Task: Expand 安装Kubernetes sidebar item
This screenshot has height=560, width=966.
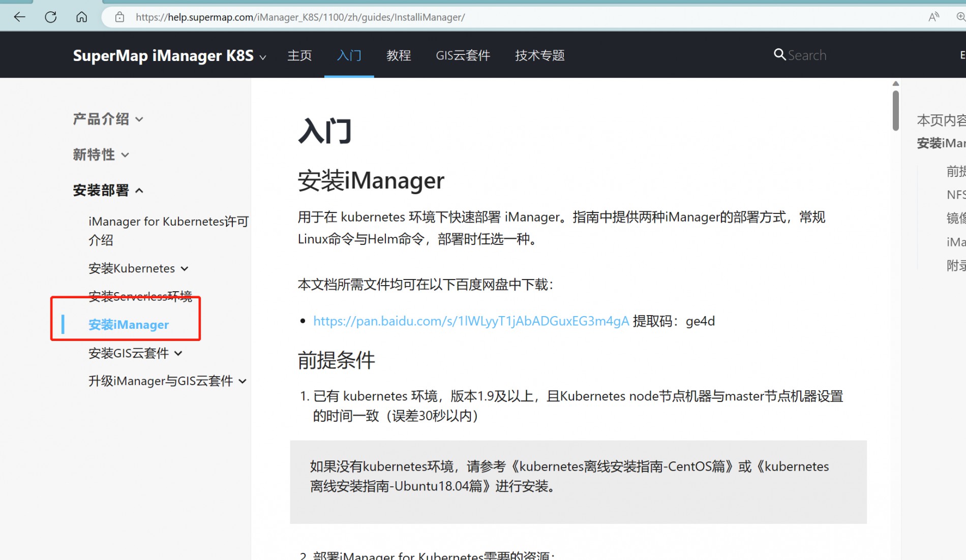Action: pyautogui.click(x=138, y=268)
